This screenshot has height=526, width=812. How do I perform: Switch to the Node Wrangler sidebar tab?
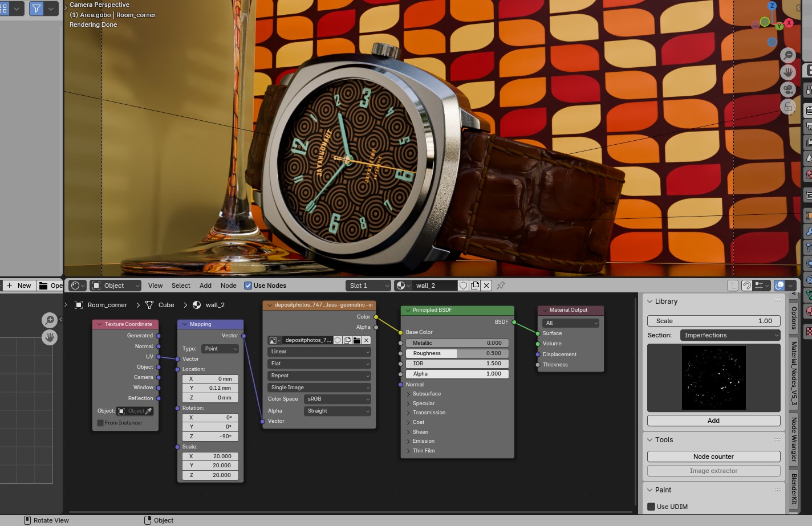[x=793, y=439]
